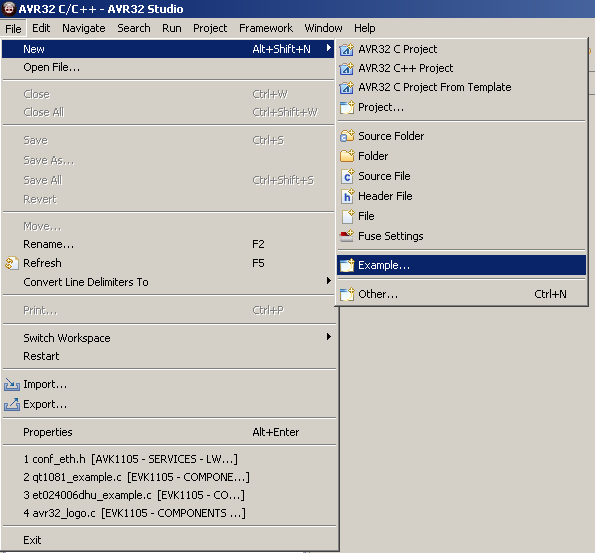Click the new Folder icon
595x553 pixels.
pos(347,156)
